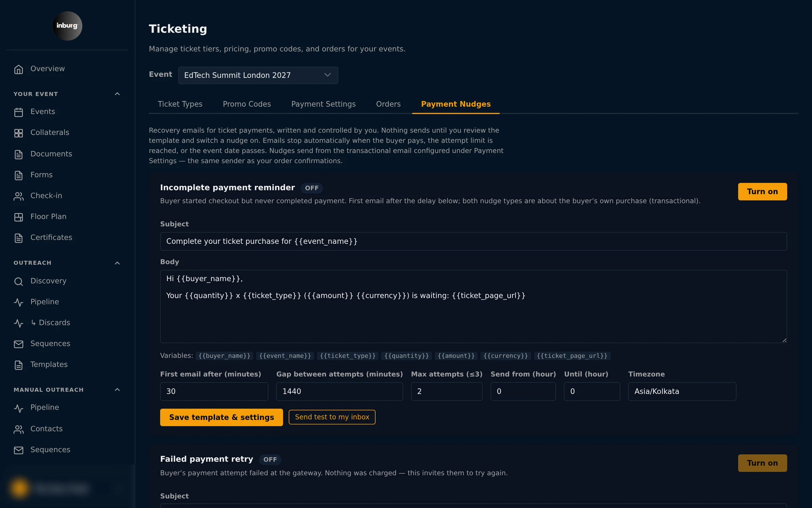Viewport: 812px width, 508px height.
Task: Click the {{ticket_page_url}} variable chip
Action: point(572,356)
